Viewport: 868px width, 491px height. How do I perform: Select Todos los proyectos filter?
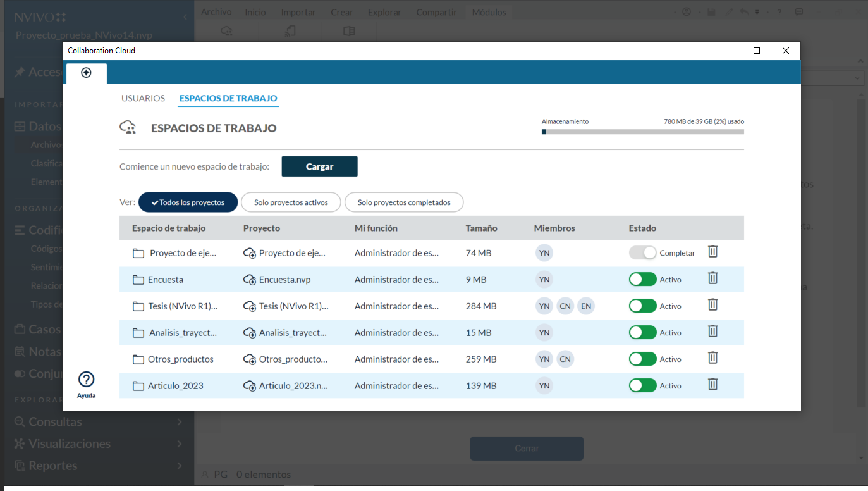point(188,202)
